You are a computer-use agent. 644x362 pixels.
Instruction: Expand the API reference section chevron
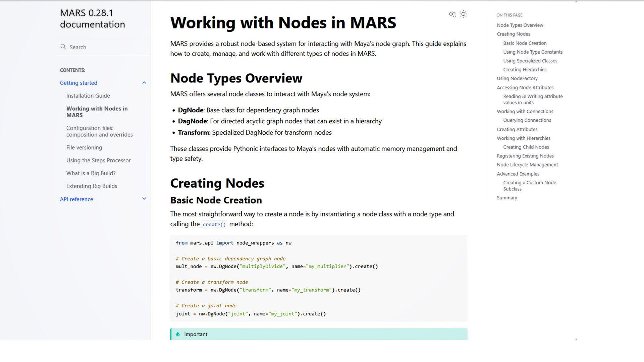pyautogui.click(x=144, y=199)
